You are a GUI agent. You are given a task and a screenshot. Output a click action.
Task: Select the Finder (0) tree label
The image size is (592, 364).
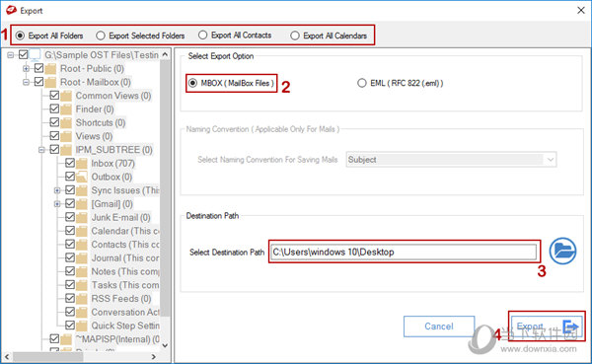coord(95,109)
